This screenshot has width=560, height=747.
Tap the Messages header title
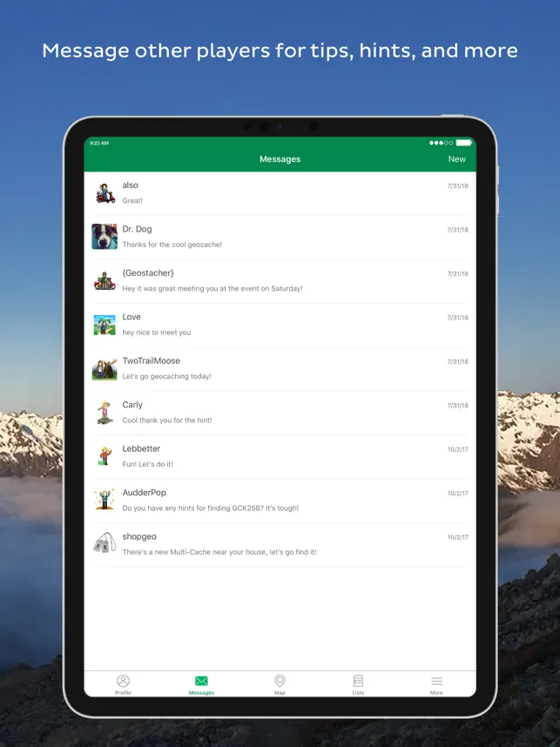click(280, 159)
